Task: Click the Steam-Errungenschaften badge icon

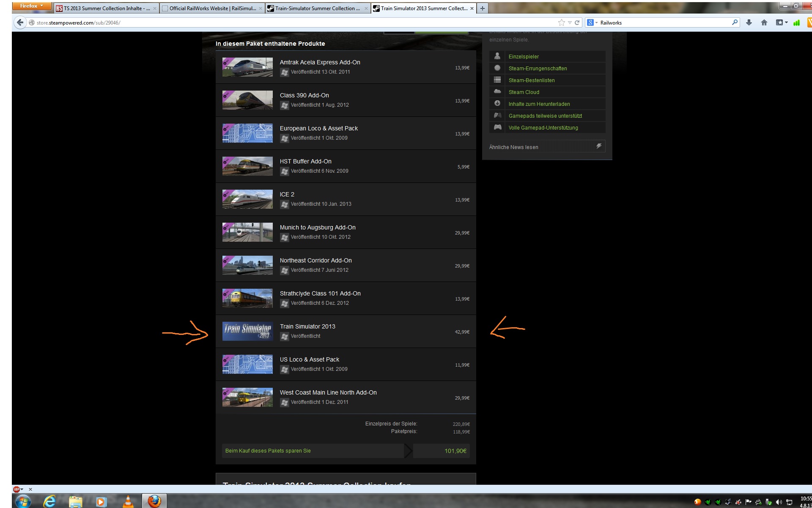Action: tap(497, 68)
